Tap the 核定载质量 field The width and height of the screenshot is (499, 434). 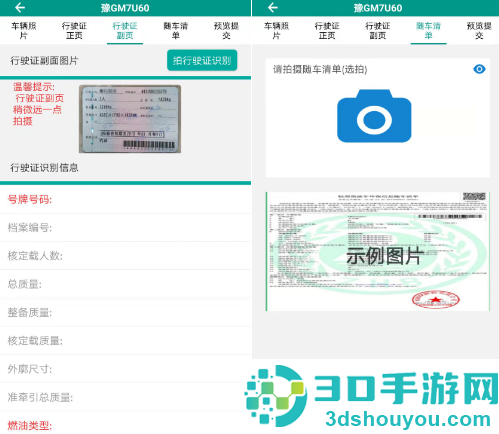coord(125,341)
